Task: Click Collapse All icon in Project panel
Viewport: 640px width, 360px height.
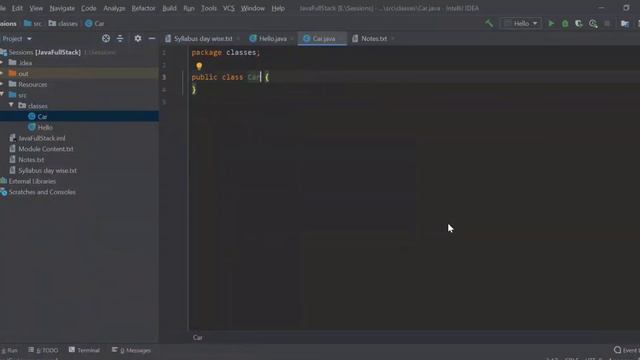Action: click(120, 38)
